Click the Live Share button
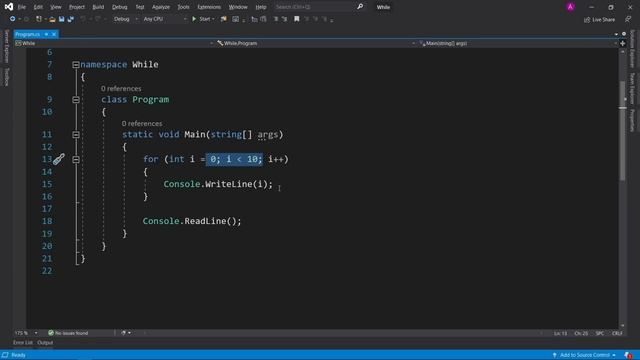Screen dimensions: 640x360 pyautogui.click(x=599, y=20)
